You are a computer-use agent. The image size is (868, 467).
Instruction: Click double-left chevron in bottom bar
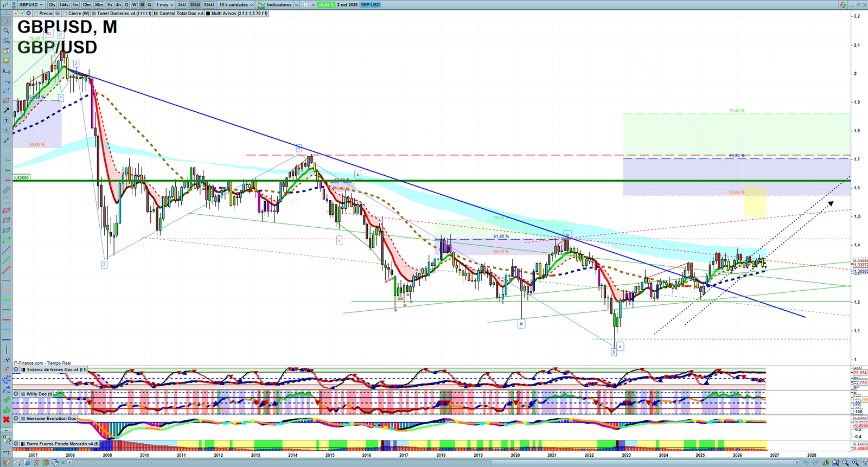pyautogui.click(x=63, y=463)
